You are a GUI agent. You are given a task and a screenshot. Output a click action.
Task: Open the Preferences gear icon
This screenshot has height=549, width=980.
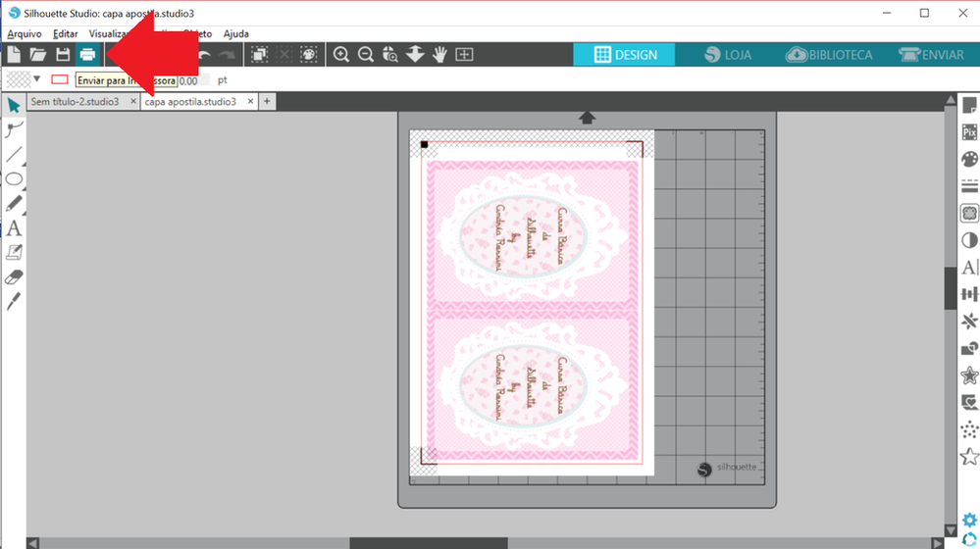point(969,520)
